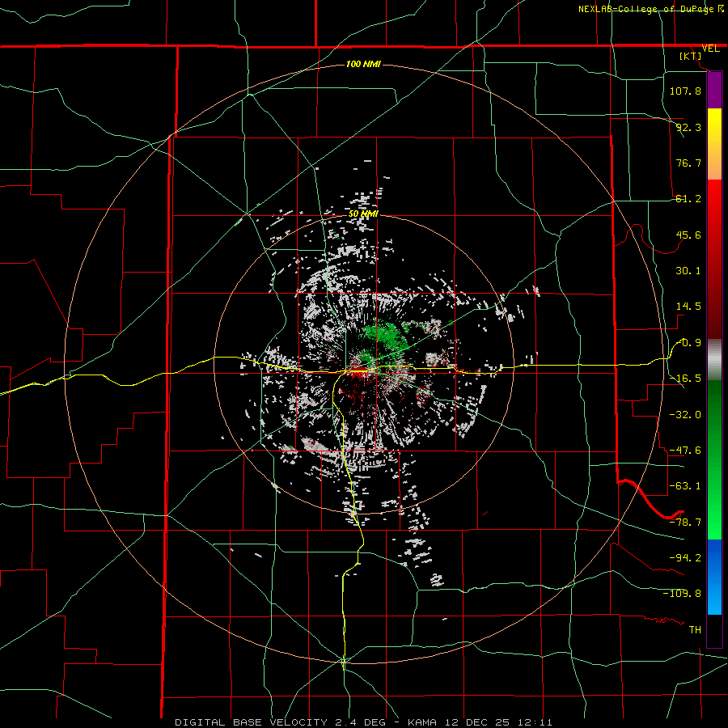The image size is (728, 728).
Task: Pick the green segment of velocity color bar
Action: [714, 459]
